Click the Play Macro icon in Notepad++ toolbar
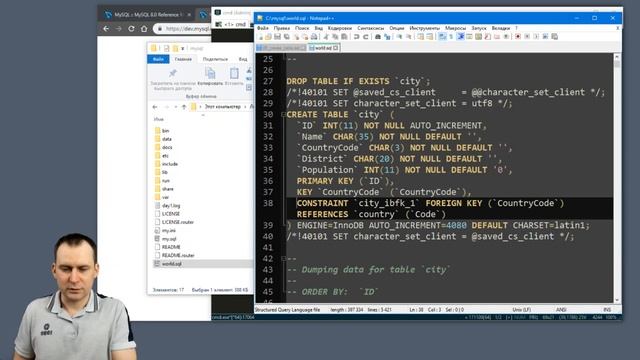640x360 pixels. click(536, 37)
